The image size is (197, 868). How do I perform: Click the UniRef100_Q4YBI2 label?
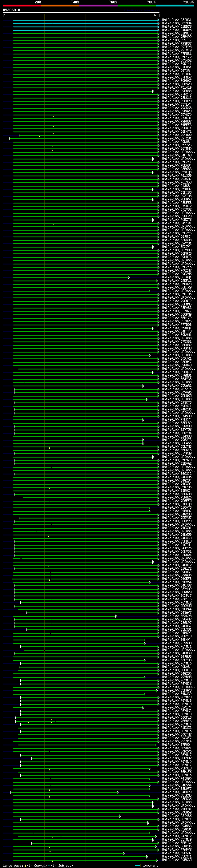[176, 836]
